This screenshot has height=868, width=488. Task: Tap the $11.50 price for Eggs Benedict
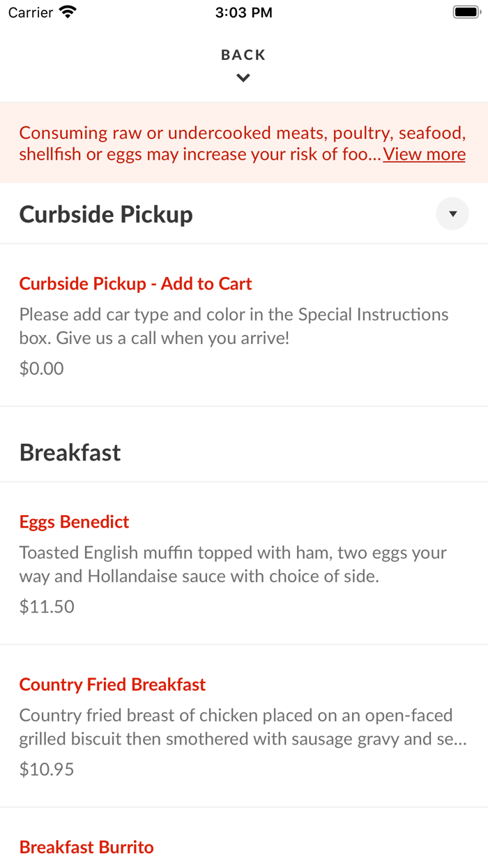point(46,606)
